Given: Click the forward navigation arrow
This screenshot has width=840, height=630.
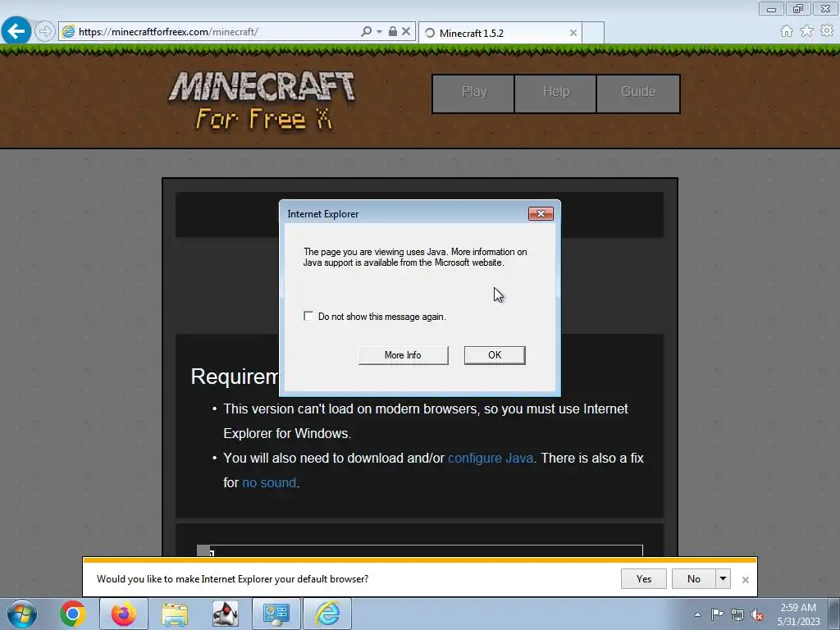Looking at the screenshot, I should pos(45,31).
